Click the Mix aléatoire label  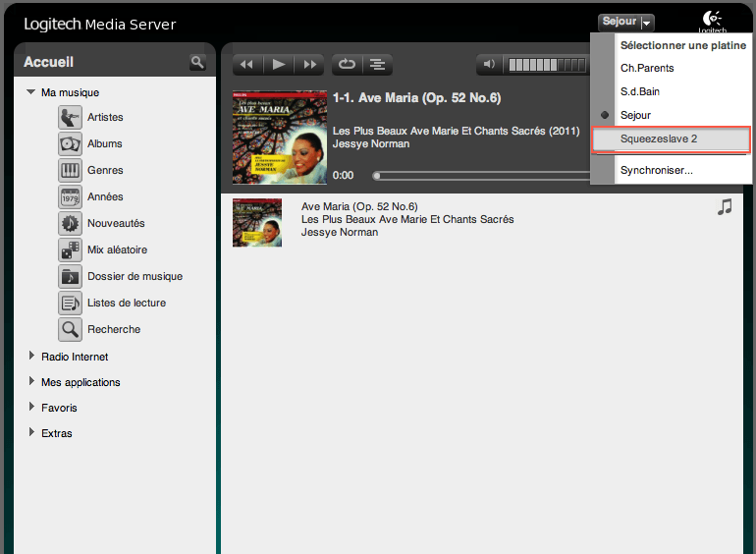click(117, 249)
